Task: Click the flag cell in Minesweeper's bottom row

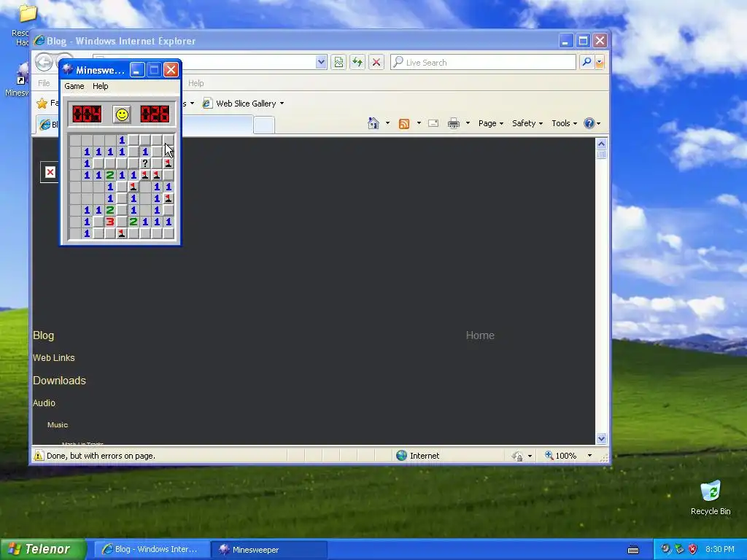Action: pyautogui.click(x=122, y=233)
